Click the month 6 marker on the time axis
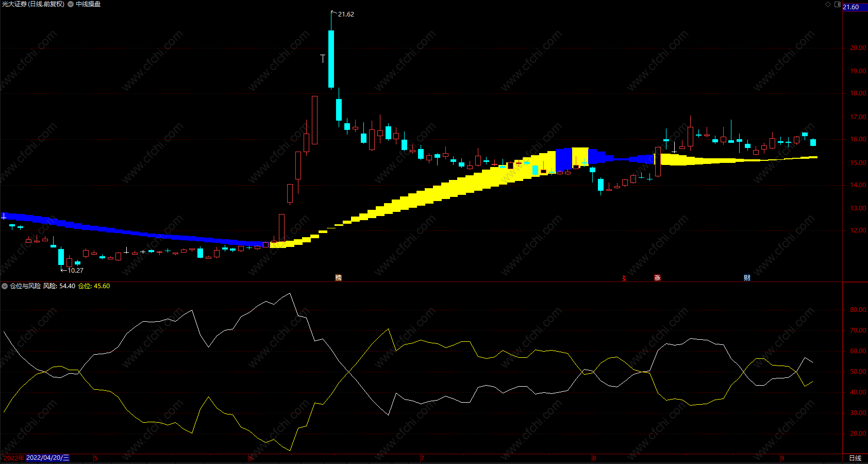The width and height of the screenshot is (868, 464). (251, 458)
